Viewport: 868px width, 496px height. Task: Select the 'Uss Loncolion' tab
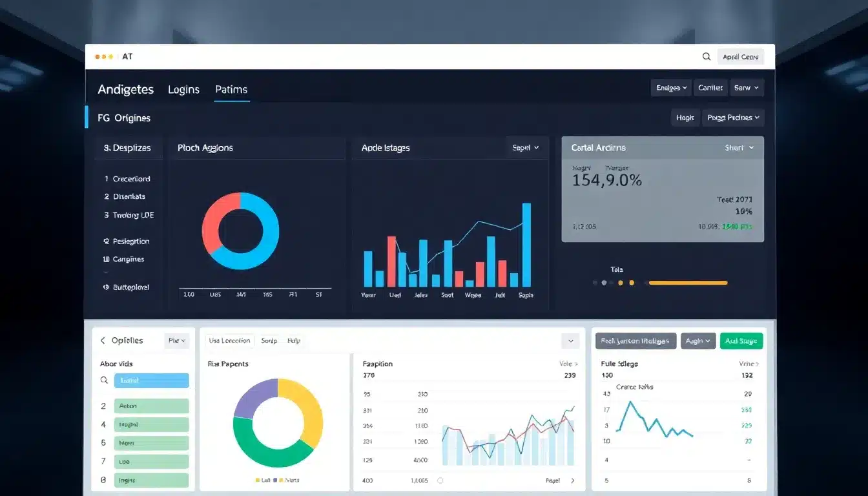point(229,340)
